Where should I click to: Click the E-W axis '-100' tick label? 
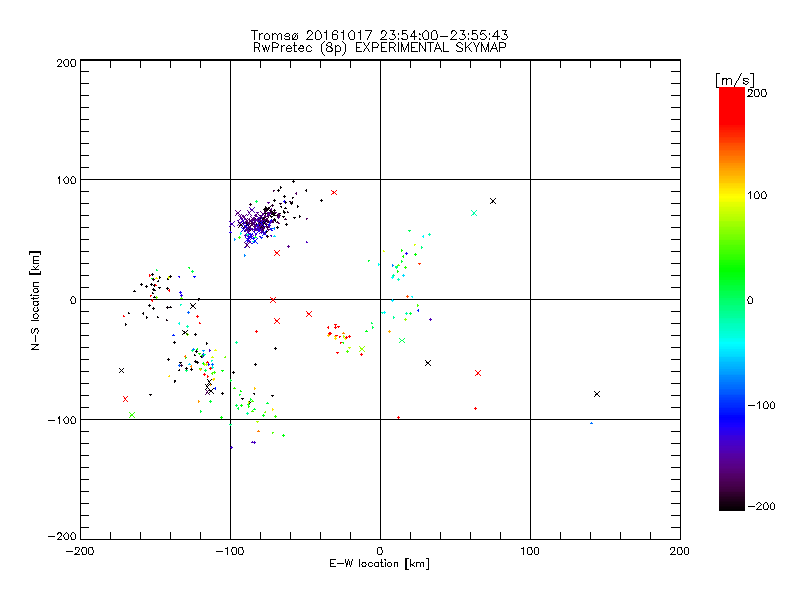coord(230,551)
